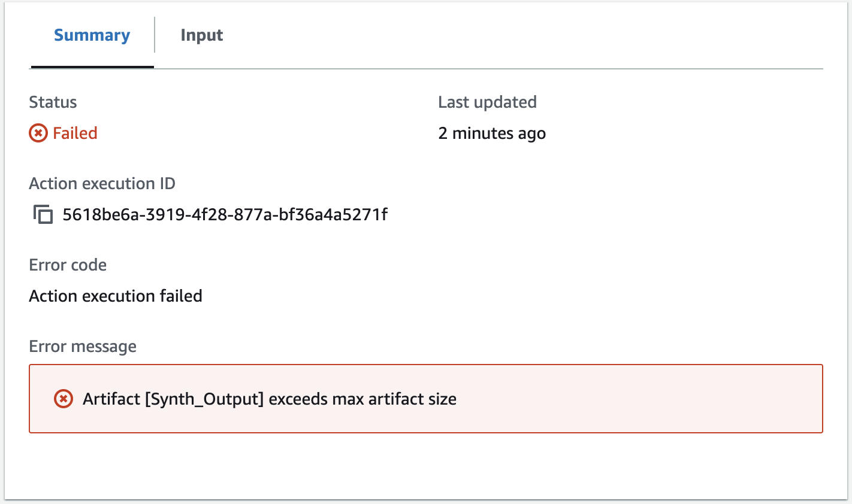Click the divider between Summary and Input
Image resolution: width=852 pixels, height=504 pixels.
coord(155,35)
